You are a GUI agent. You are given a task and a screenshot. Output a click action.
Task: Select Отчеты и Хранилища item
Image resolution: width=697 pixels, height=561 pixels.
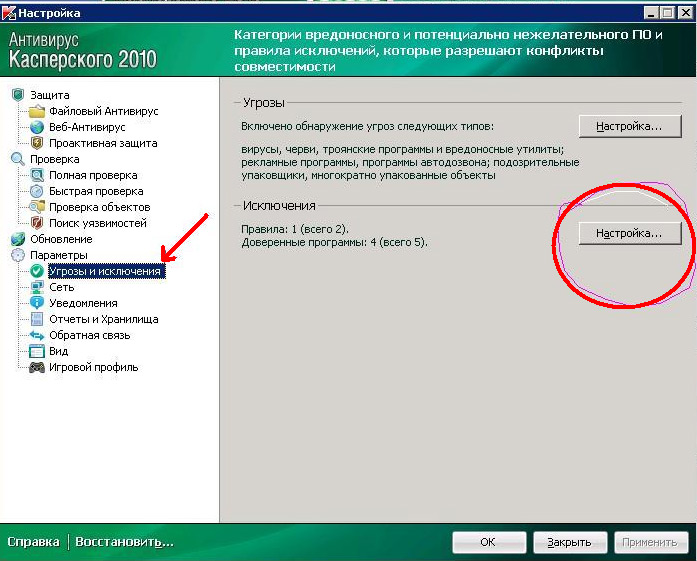pos(104,319)
